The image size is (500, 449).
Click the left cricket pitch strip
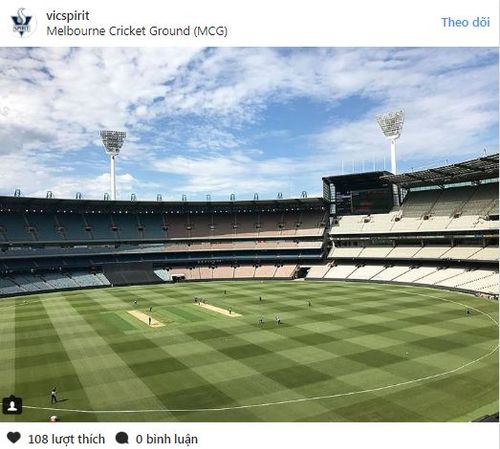pyautogui.click(x=146, y=318)
